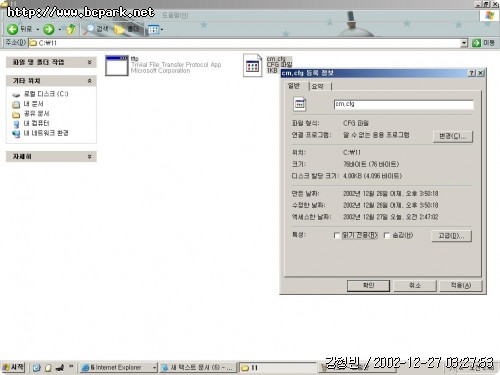
Task: Open 로컬 디스크 (C:) link
Action: click(x=46, y=94)
